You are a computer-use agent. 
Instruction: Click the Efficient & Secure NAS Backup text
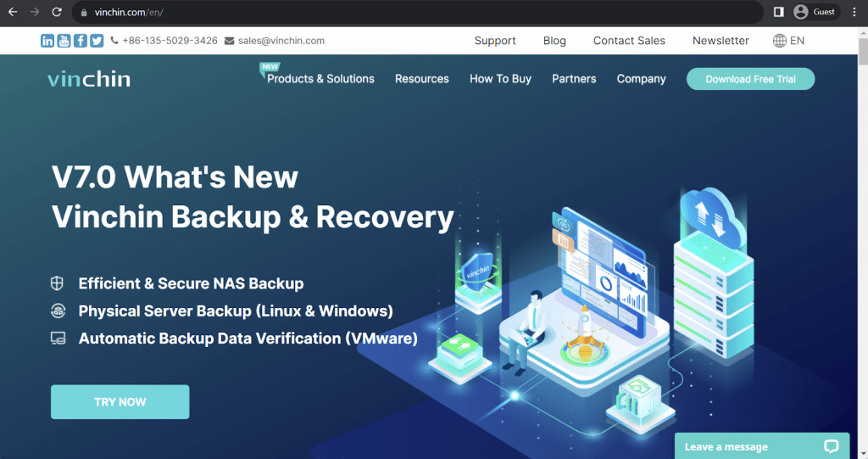(x=191, y=283)
